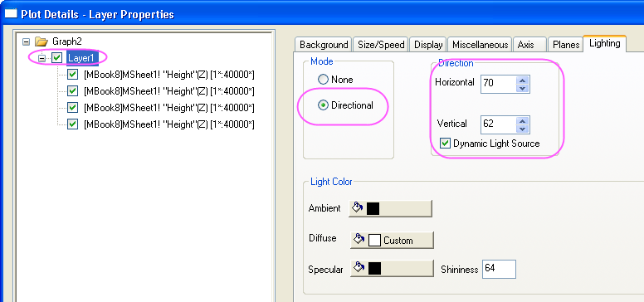Click the Graph2 folder icon

41,41
